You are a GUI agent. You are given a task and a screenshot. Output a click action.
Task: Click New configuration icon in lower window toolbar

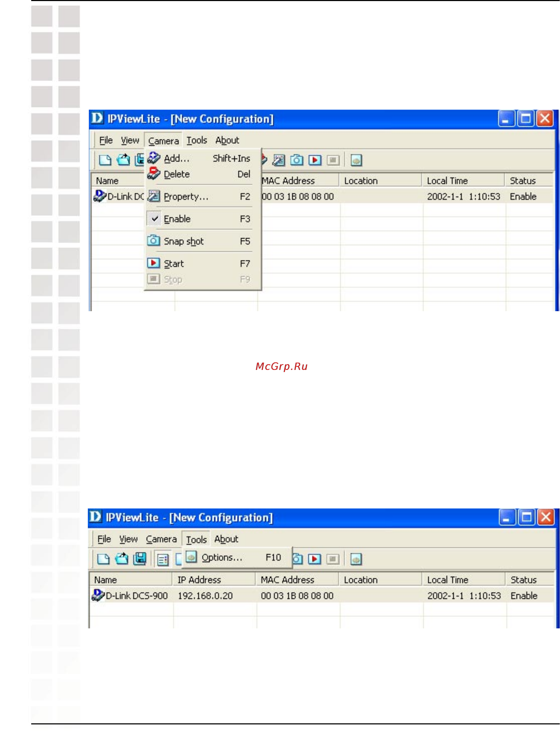(x=103, y=559)
